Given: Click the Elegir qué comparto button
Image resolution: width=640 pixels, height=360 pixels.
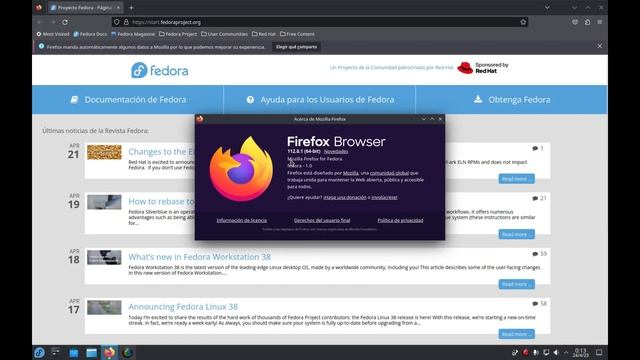Looking at the screenshot, I should coord(296,47).
